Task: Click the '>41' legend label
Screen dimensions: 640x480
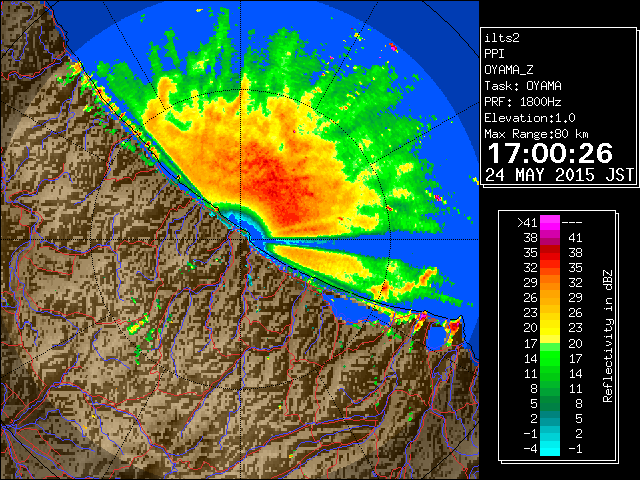Action: 527,222
